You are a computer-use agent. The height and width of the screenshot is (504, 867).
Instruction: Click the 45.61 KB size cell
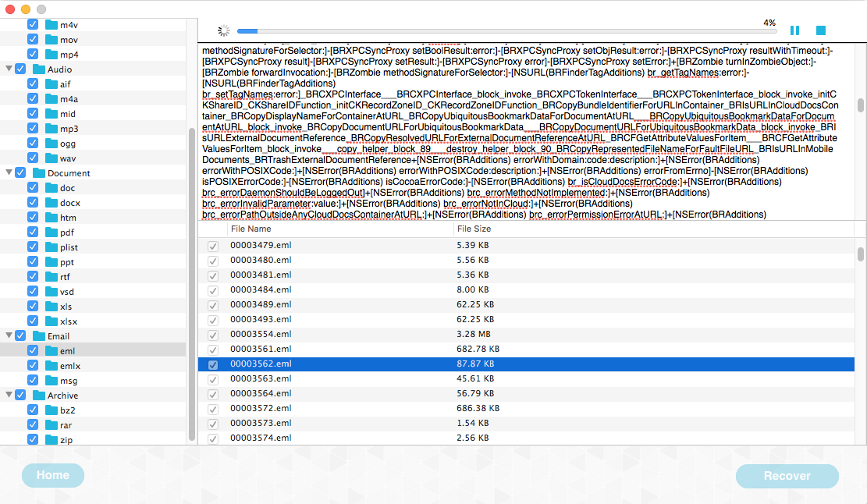pos(475,378)
